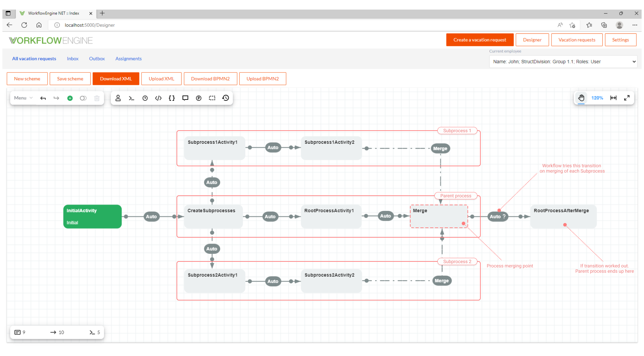This screenshot has width=644, height=356.
Task: Open a new browser tab
Action: (102, 14)
